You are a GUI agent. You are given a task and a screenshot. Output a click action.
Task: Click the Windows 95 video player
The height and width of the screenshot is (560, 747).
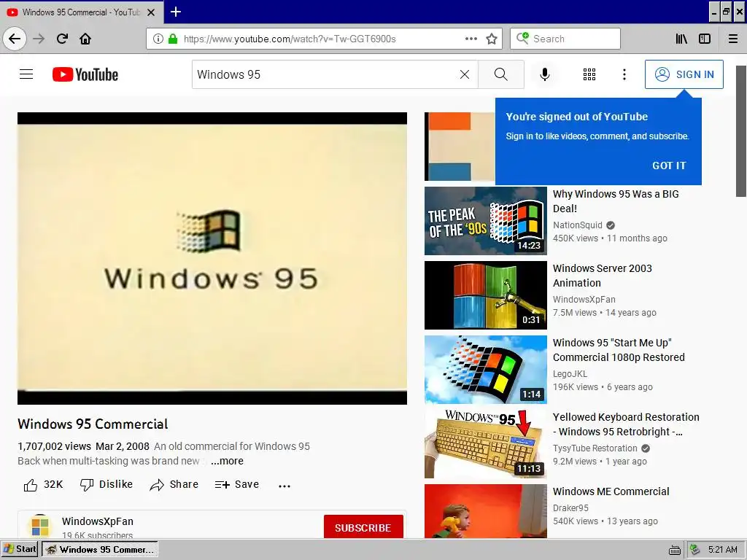[212, 258]
